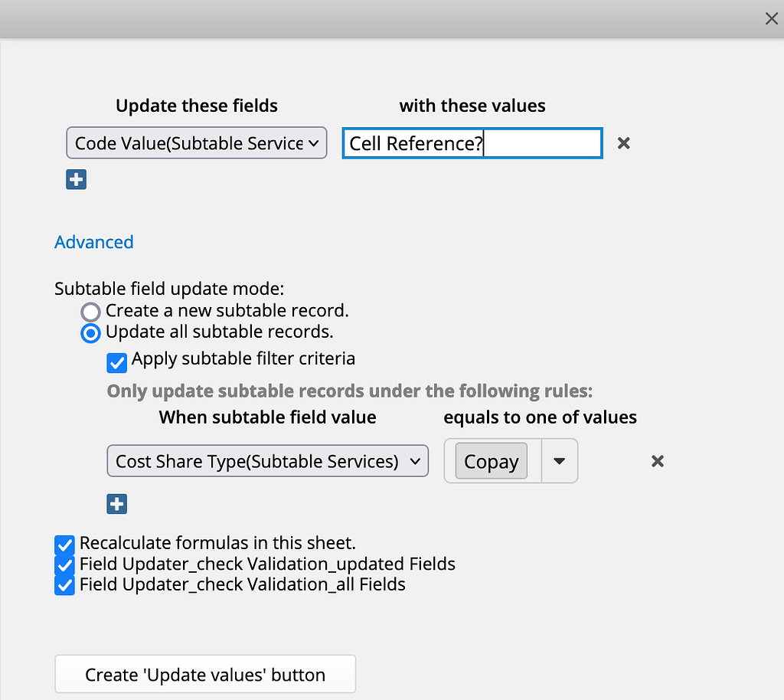Close the dialog with the top-right X
Screen dimensions: 784x700
[x=771, y=18]
